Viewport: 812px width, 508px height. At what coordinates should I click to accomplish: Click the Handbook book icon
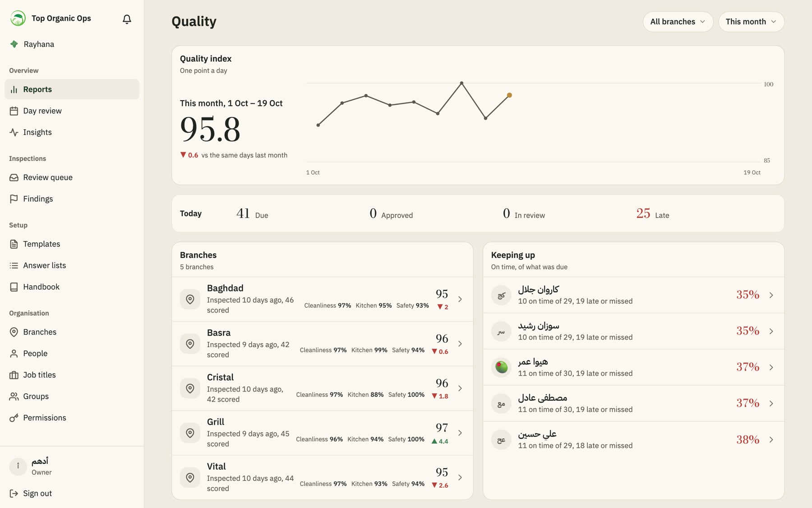[14, 287]
